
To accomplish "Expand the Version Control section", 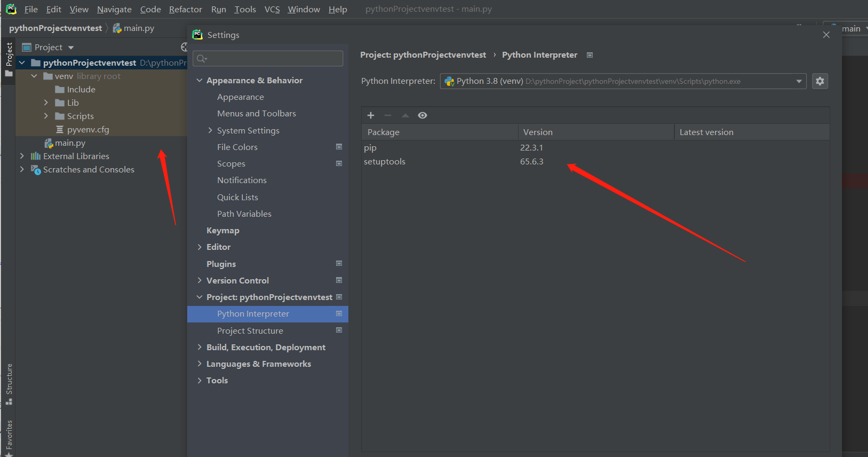I will point(200,280).
